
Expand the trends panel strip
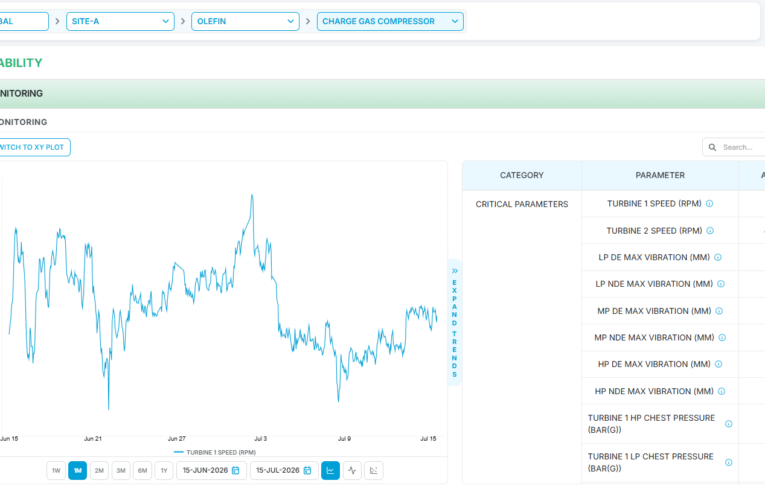point(455,322)
